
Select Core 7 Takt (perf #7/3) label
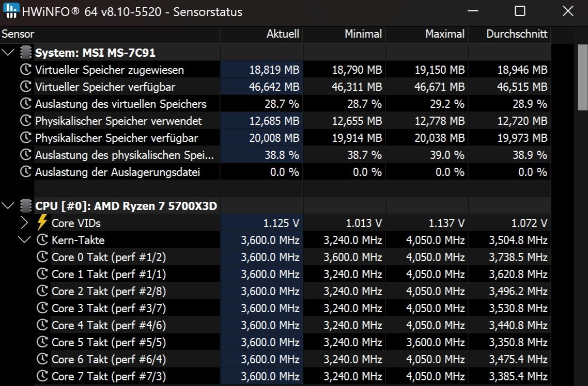pos(109,377)
